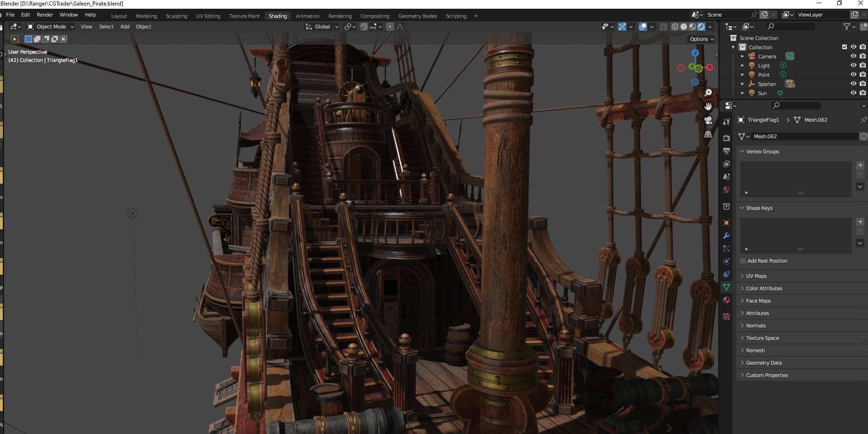Select wireframe viewport shading
868x434 pixels.
coord(675,27)
